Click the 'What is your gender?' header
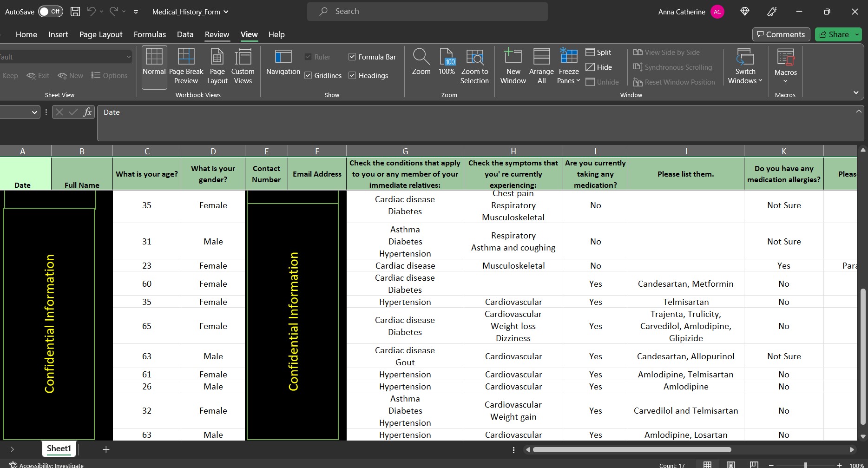 pos(213,174)
